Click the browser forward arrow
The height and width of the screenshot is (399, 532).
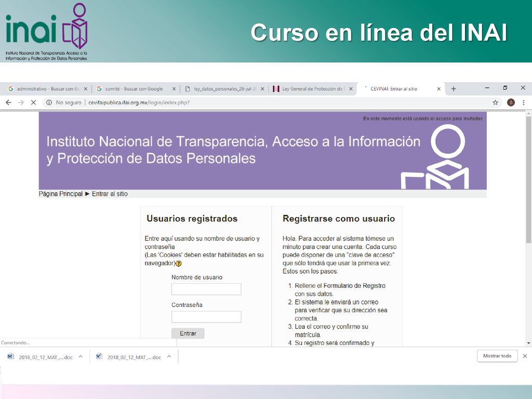(x=21, y=102)
